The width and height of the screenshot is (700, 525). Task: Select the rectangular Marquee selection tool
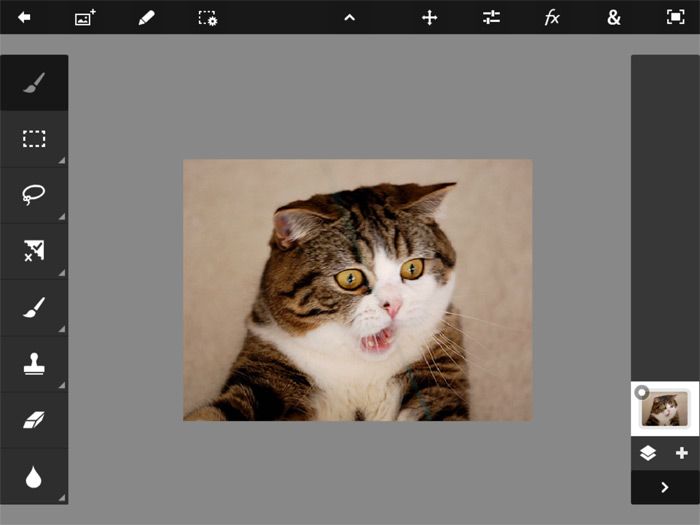[x=34, y=139]
